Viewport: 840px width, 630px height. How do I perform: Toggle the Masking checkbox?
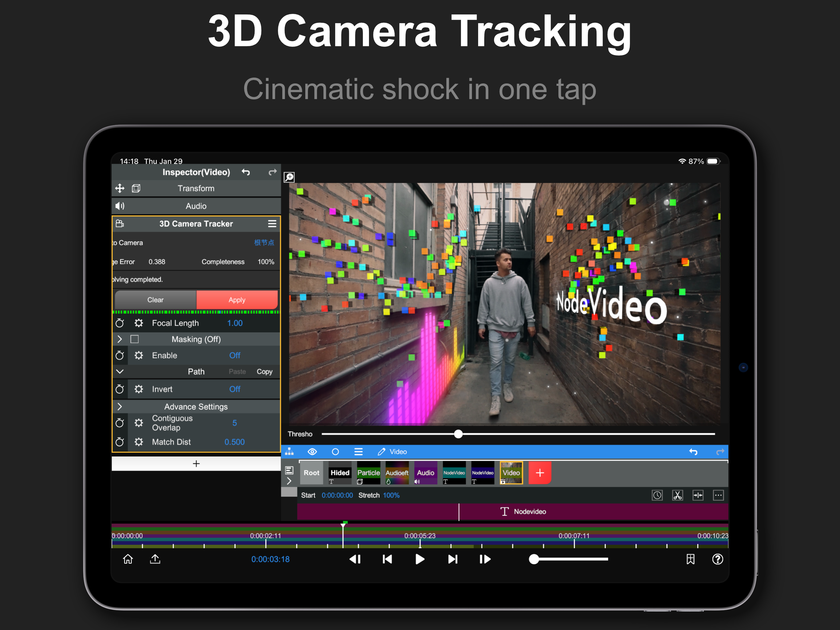(x=134, y=339)
